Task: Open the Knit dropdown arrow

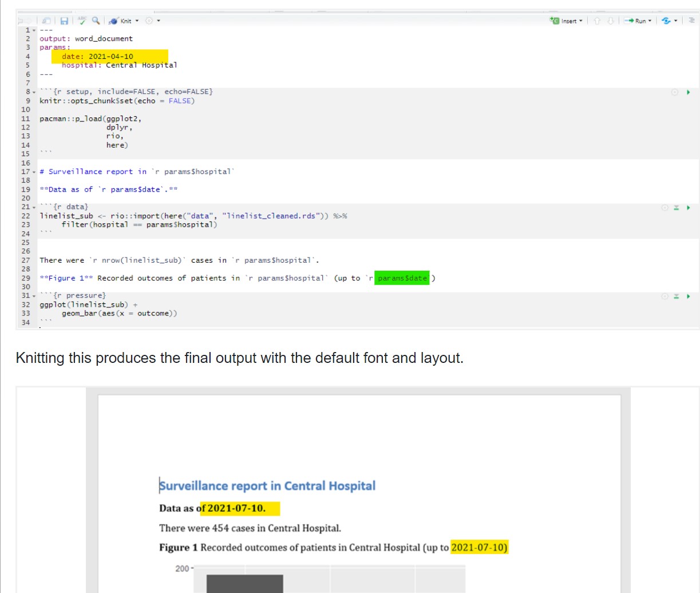Action: pos(137,21)
